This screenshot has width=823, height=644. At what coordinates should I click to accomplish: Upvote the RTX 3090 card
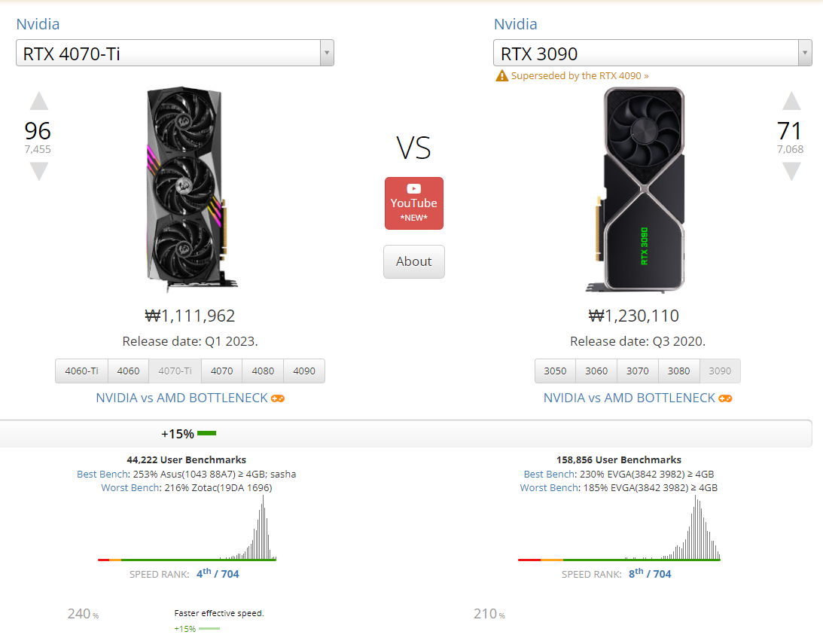pyautogui.click(x=791, y=102)
